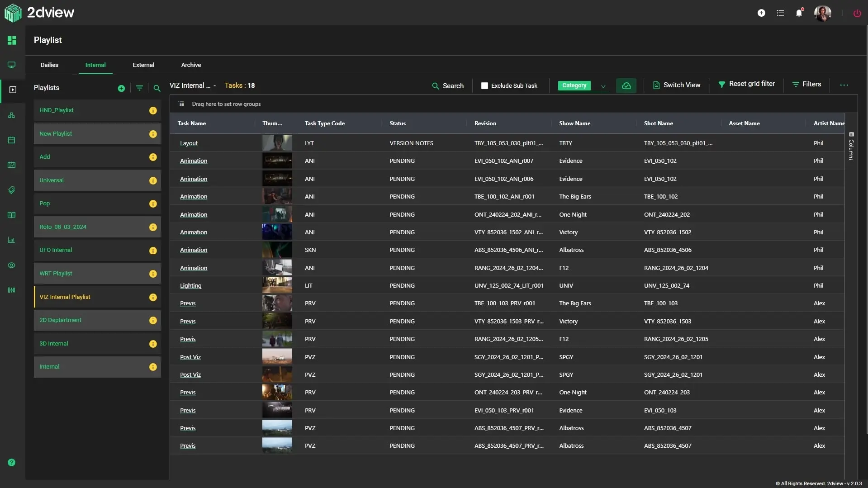Toggle Exclude Sub Task checkbox
Image resolution: width=868 pixels, height=488 pixels.
(484, 85)
